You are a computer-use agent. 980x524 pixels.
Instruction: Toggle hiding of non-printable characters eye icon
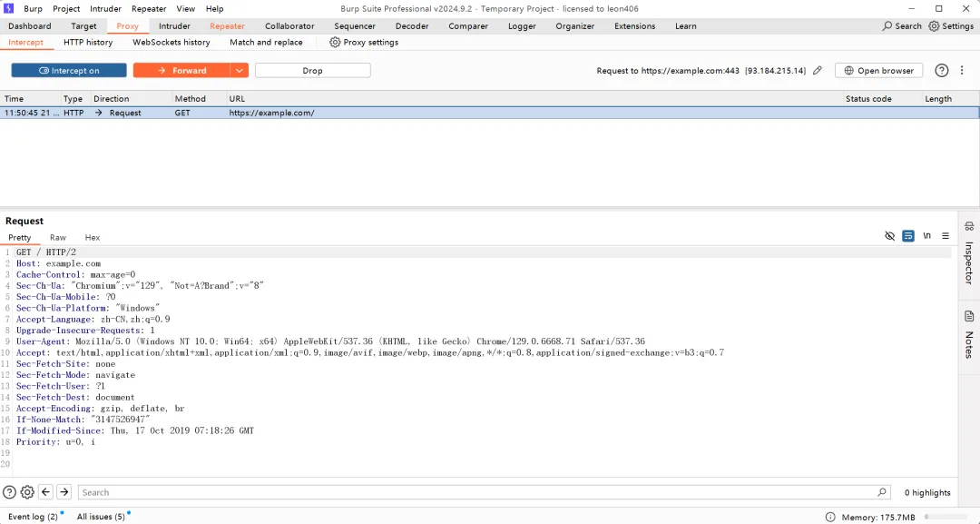click(889, 236)
